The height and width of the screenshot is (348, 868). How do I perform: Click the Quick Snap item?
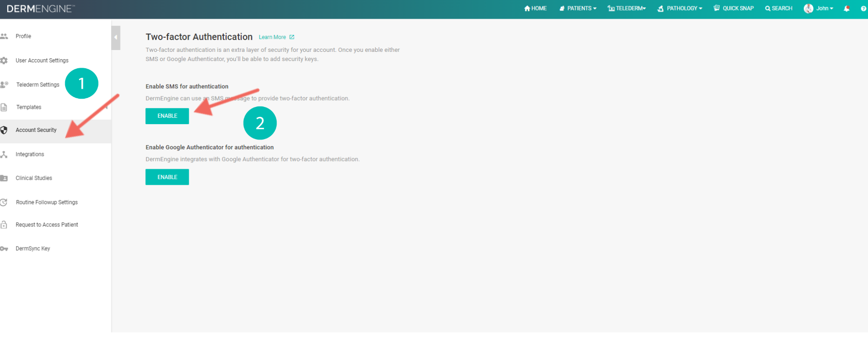tap(733, 8)
